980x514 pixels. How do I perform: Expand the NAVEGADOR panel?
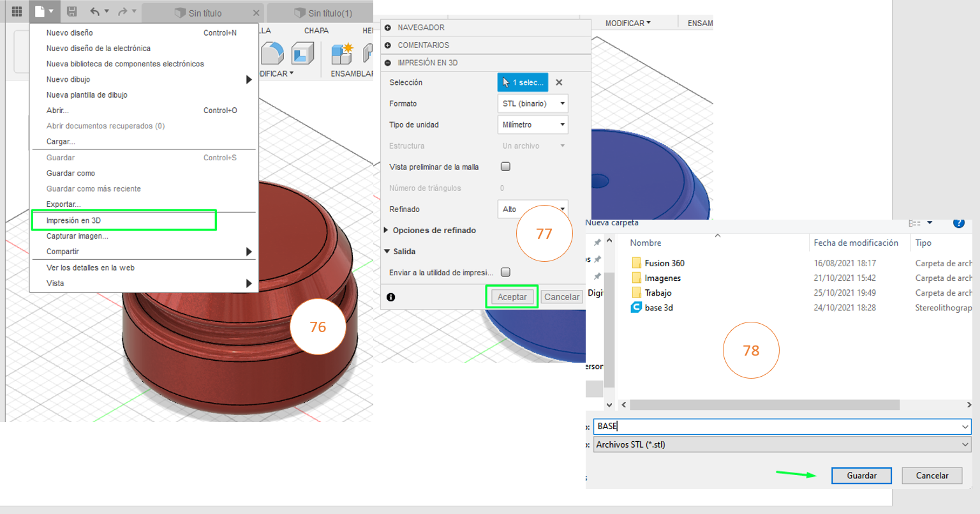(387, 27)
